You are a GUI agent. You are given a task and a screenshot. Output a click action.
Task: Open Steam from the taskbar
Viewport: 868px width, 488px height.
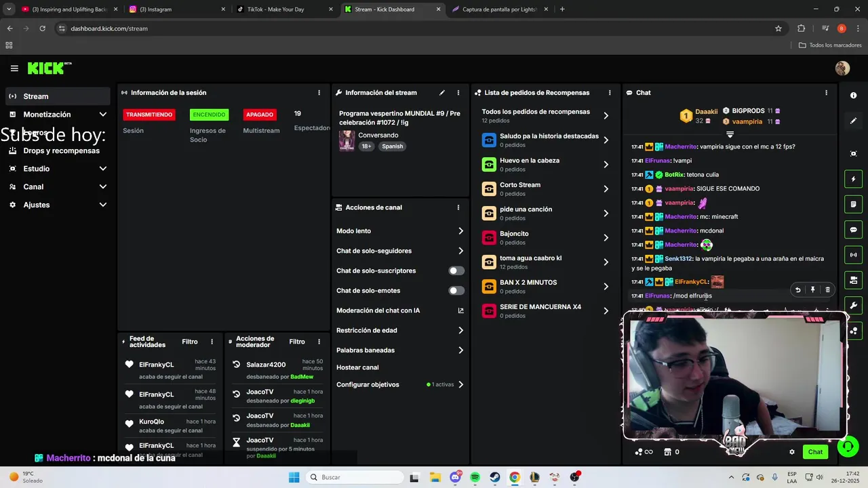point(495,477)
